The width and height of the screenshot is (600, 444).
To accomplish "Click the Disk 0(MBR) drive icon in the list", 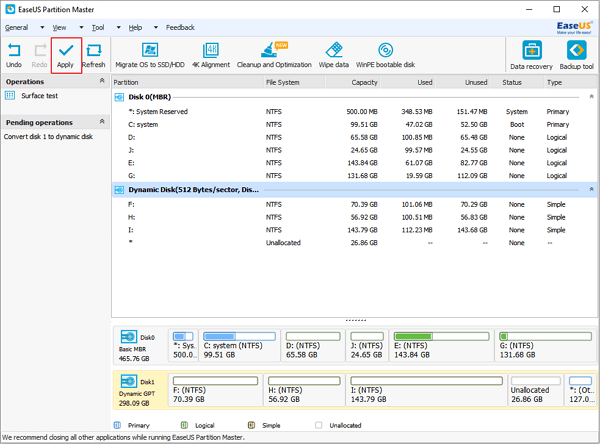I will [119, 97].
